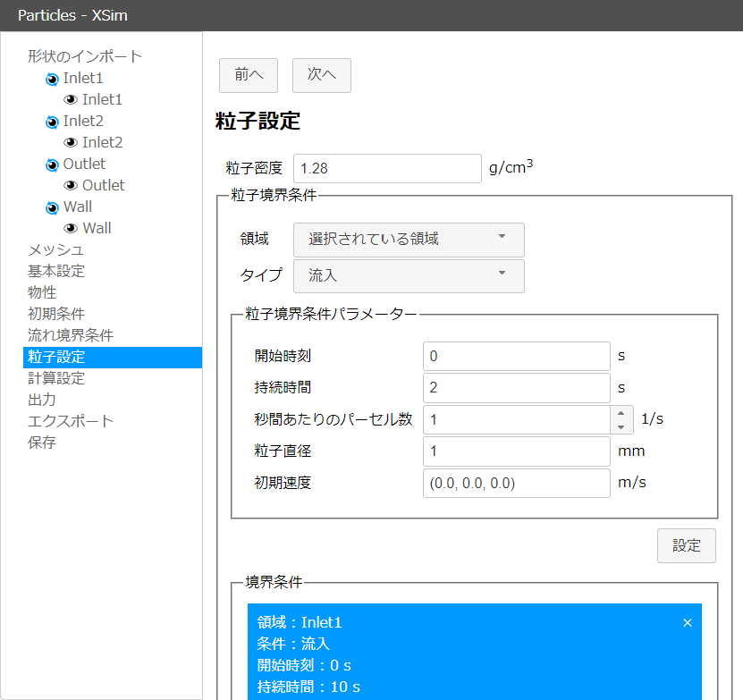
Task: Toggle eye icon of child Wall
Action: coord(71,229)
